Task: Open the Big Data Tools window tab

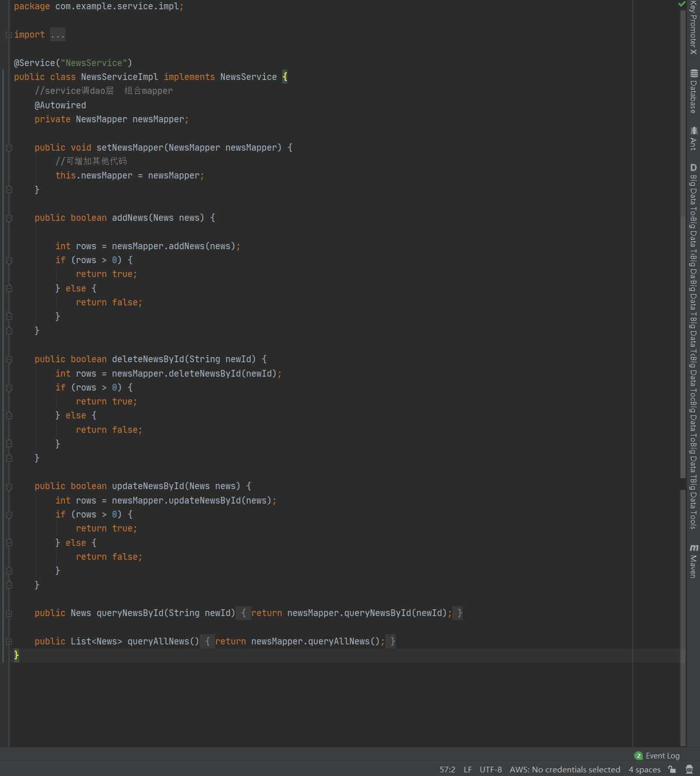Action: pos(693,346)
